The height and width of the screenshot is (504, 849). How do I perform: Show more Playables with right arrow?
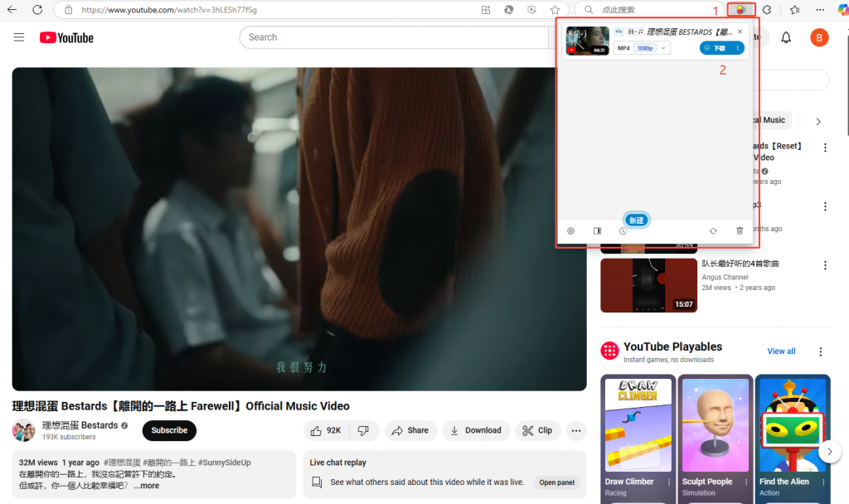pyautogui.click(x=829, y=452)
